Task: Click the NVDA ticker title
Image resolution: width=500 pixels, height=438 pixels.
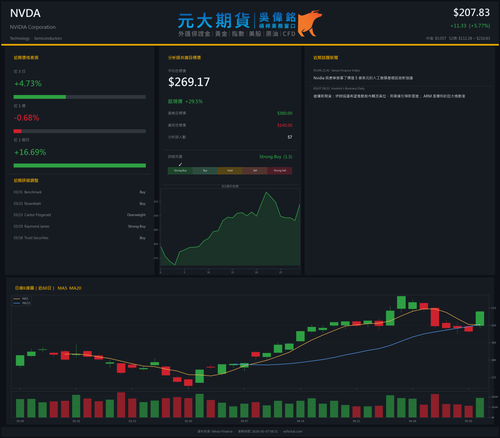Action: 25,13
